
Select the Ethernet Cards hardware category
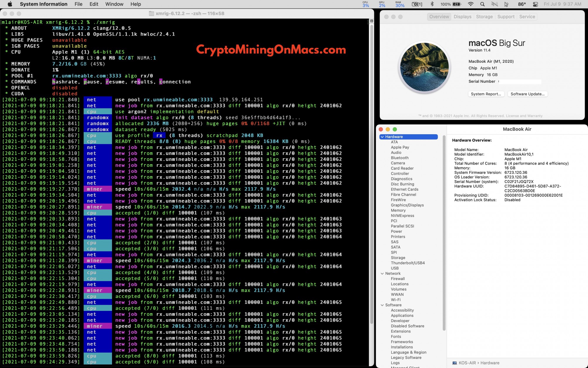[x=404, y=189]
